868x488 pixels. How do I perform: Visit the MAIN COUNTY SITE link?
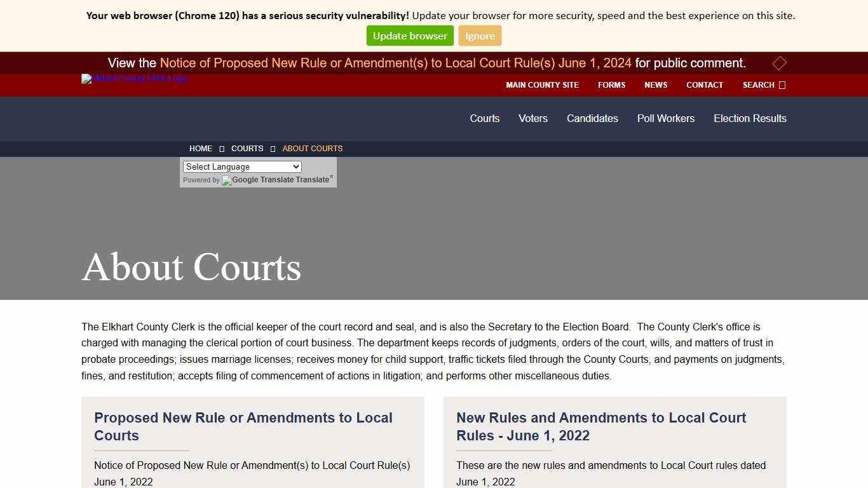tap(542, 85)
